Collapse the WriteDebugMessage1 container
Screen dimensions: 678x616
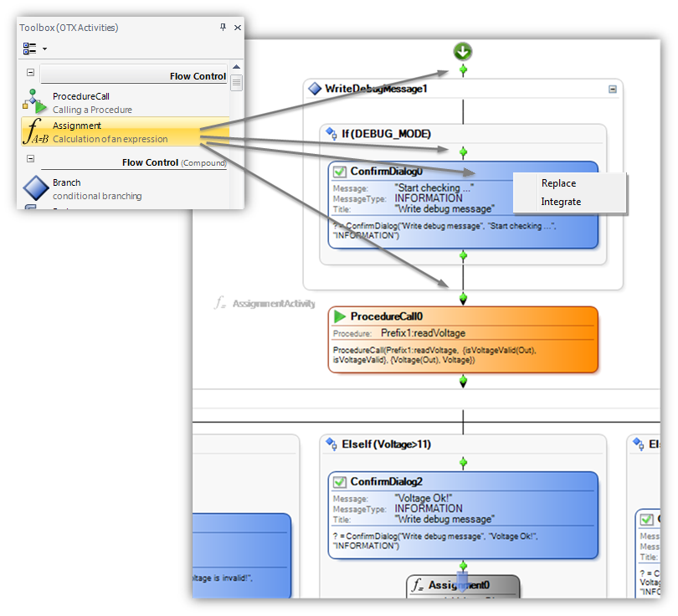[613, 89]
